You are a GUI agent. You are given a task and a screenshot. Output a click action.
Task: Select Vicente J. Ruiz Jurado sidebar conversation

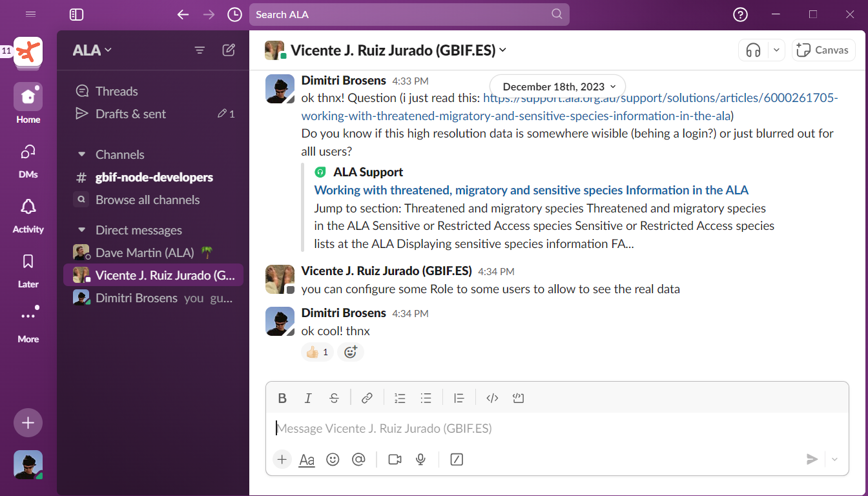152,275
